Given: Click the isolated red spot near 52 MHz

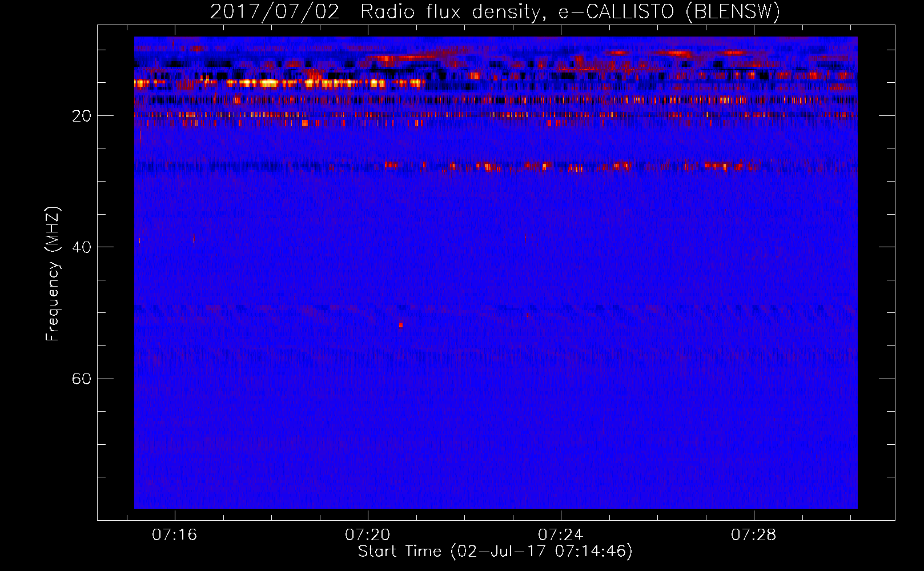Looking at the screenshot, I should point(401,325).
